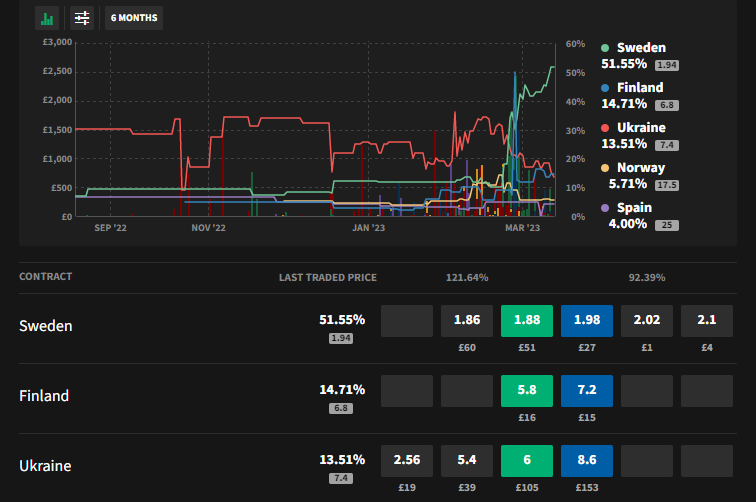The height and width of the screenshot is (502, 756).
Task: Click the 1.94 odds badge in legend
Action: [x=667, y=65]
